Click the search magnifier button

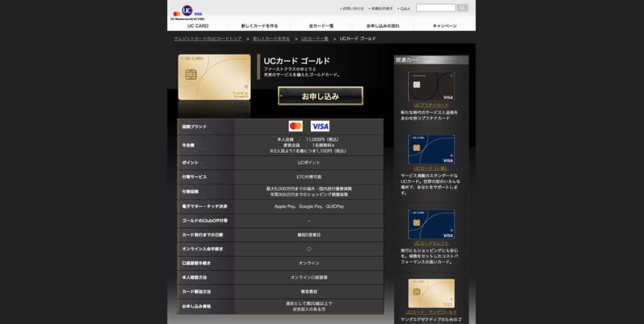pyautogui.click(x=462, y=8)
